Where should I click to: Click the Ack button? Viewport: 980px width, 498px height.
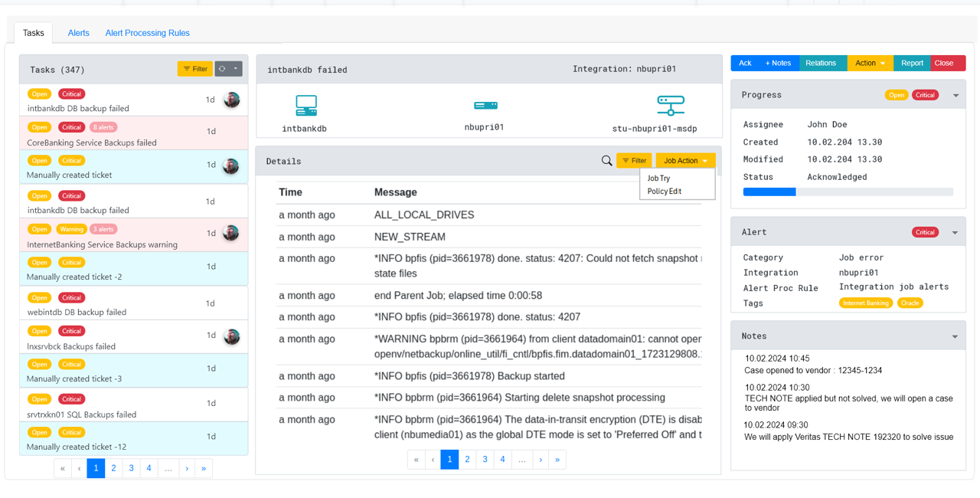pos(744,63)
